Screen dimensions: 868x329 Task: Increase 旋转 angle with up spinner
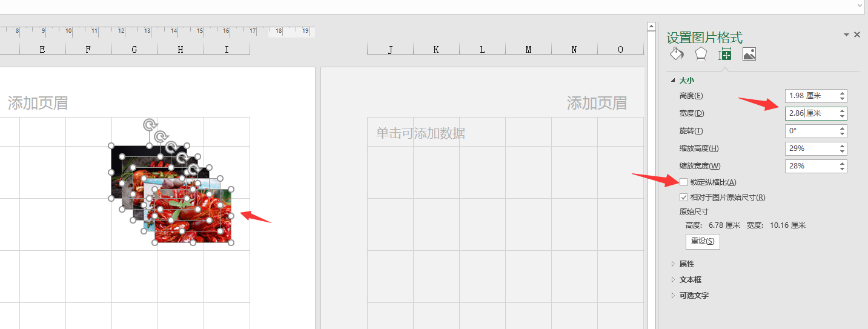click(x=843, y=128)
